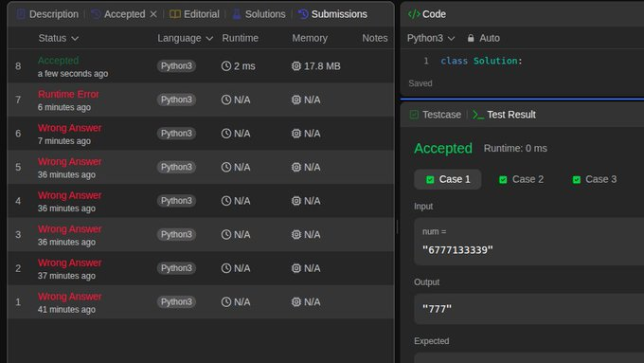This screenshot has width=644, height=363.
Task: Click the Runtime column header
Action: [x=241, y=38]
